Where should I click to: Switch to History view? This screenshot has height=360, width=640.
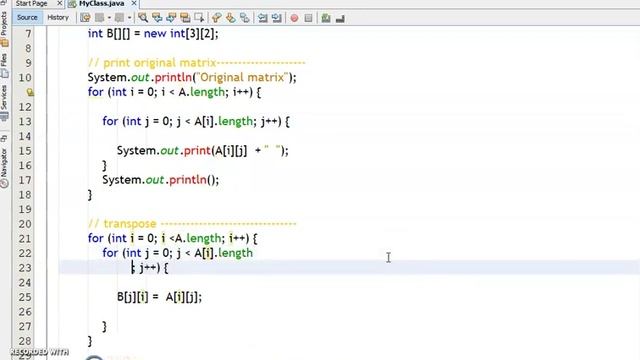pos(58,18)
